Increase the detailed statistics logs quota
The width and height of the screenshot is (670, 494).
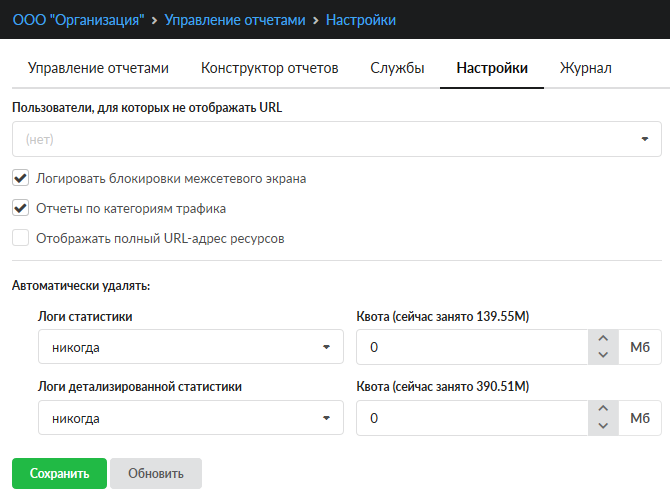click(603, 409)
